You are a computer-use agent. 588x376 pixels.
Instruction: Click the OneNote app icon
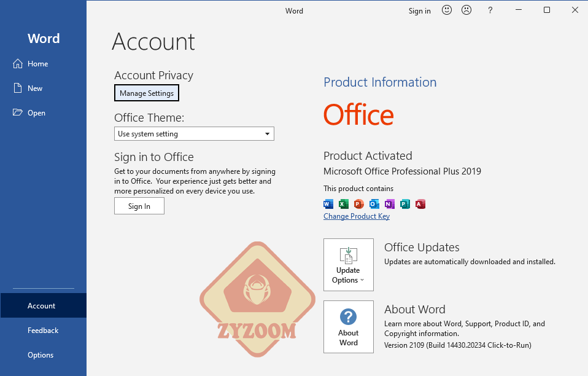390,204
